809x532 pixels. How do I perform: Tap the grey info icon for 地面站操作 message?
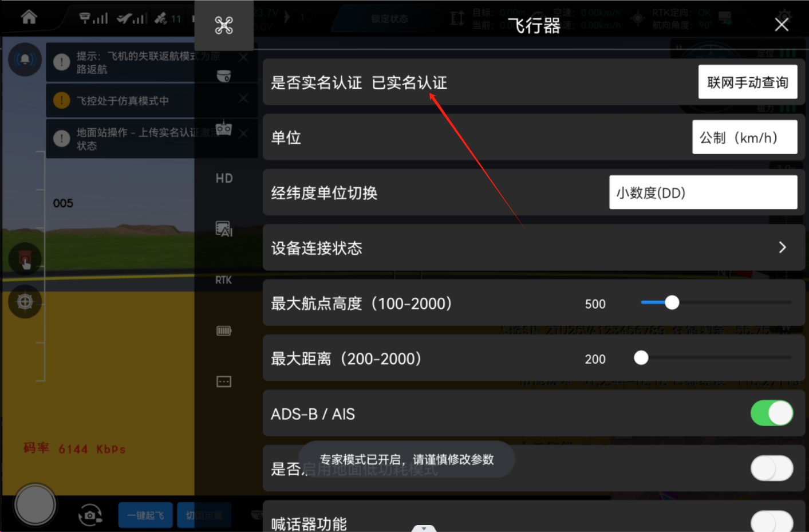tap(61, 138)
